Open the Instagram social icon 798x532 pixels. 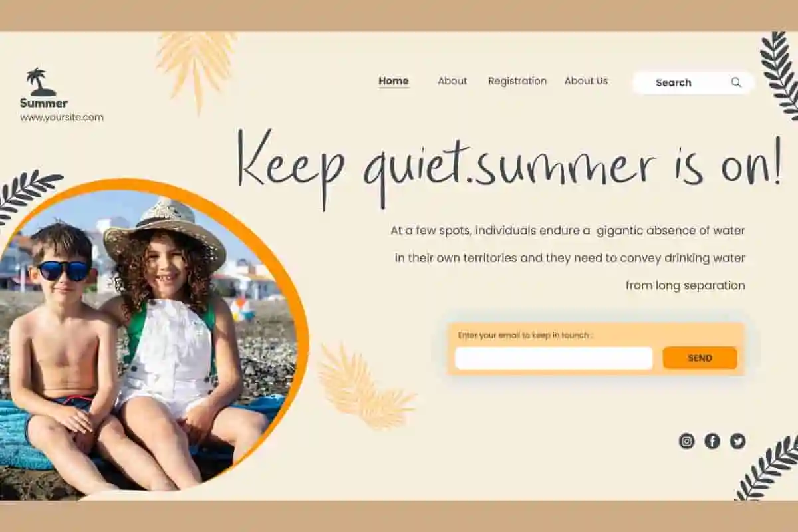pyautogui.click(x=687, y=441)
